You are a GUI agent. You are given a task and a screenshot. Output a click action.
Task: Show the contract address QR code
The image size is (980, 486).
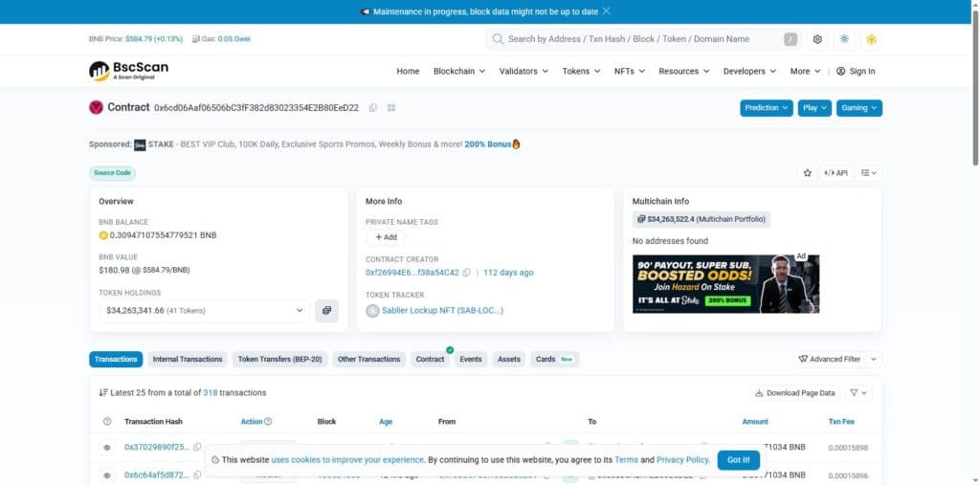click(391, 107)
